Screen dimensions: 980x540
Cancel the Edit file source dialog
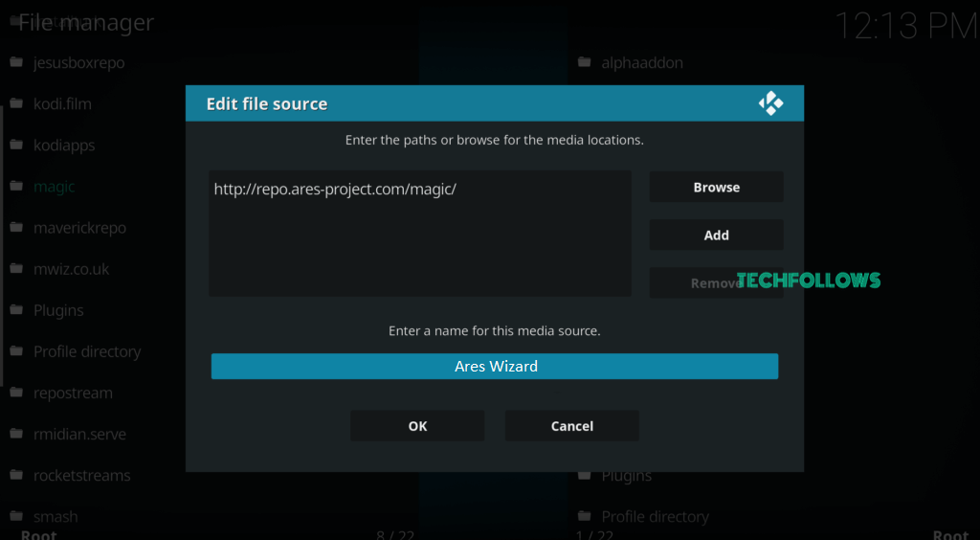click(572, 426)
